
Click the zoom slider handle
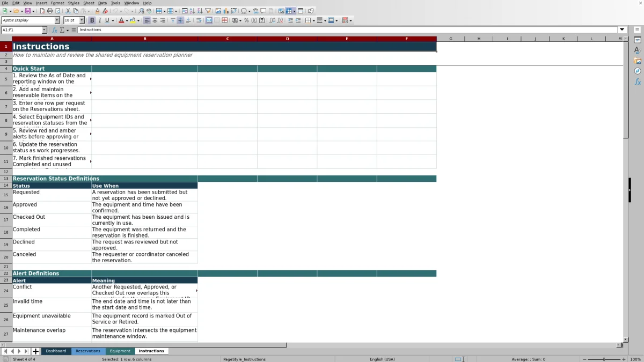604,359
